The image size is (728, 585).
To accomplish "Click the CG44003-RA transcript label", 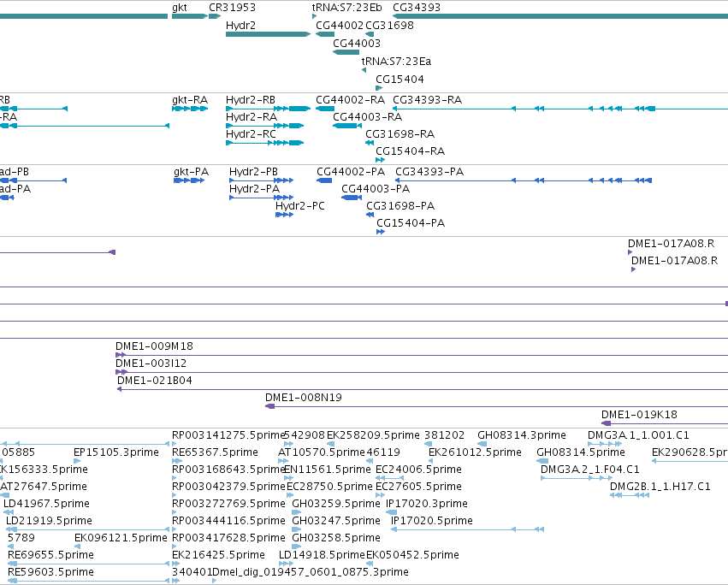I will [x=367, y=117].
